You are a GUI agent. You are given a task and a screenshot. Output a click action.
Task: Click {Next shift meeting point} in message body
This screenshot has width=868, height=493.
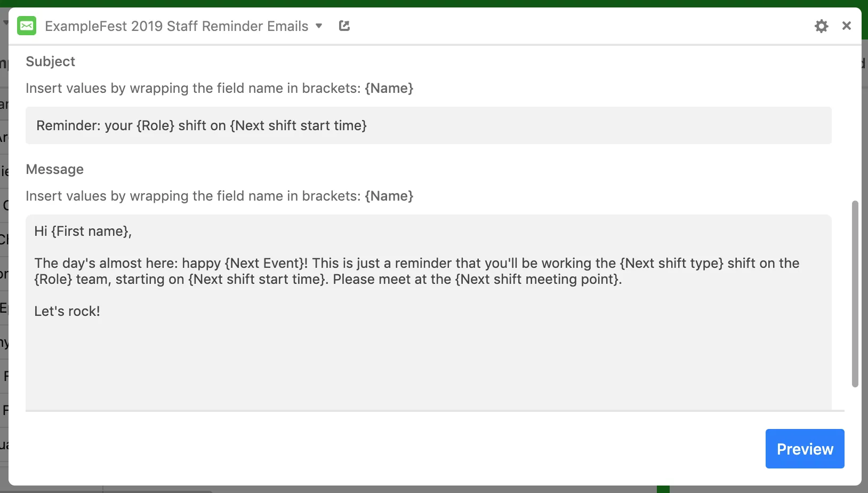pos(537,279)
